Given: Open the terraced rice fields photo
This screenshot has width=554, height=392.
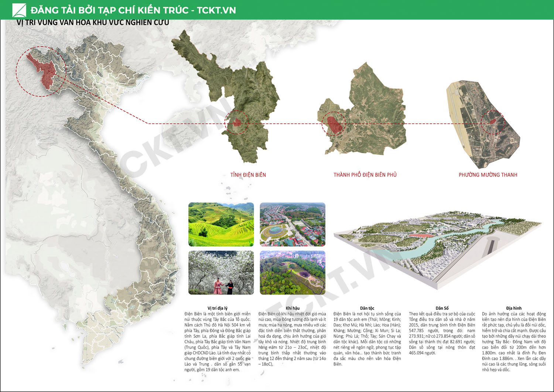Looking at the screenshot, I should (x=221, y=224).
